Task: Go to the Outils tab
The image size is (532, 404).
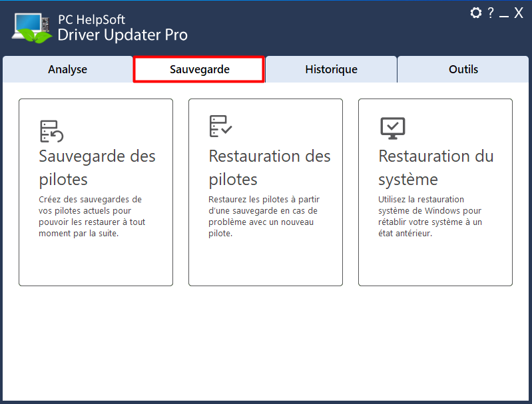Action: coord(463,69)
